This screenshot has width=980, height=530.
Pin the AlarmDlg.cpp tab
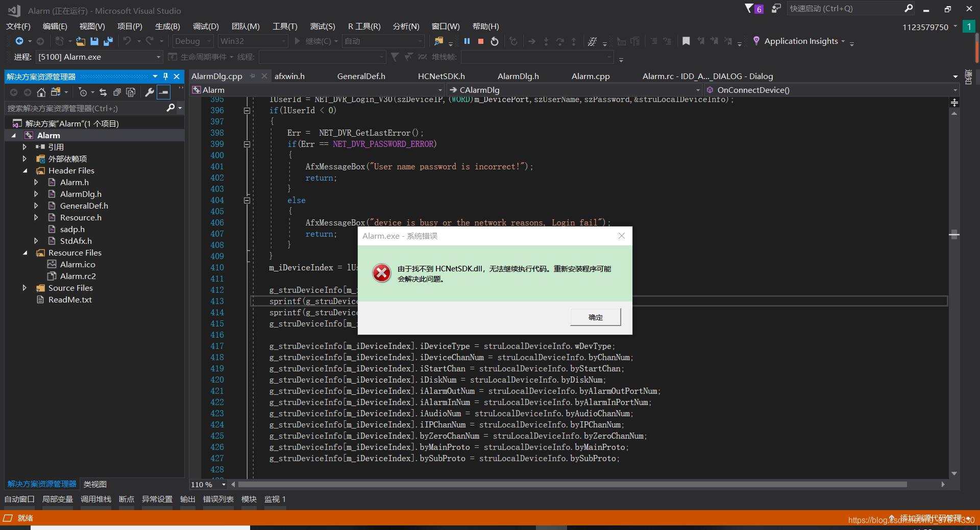coord(252,76)
